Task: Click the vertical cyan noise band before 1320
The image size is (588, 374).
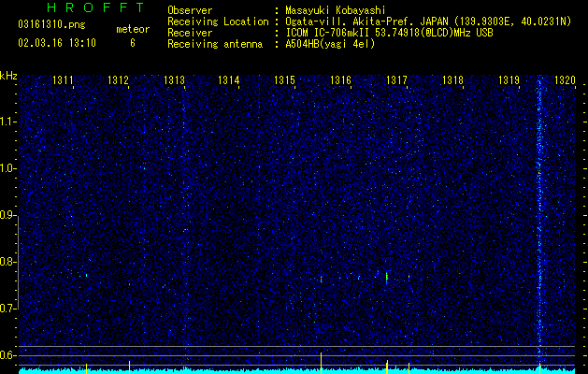Action: click(x=539, y=214)
